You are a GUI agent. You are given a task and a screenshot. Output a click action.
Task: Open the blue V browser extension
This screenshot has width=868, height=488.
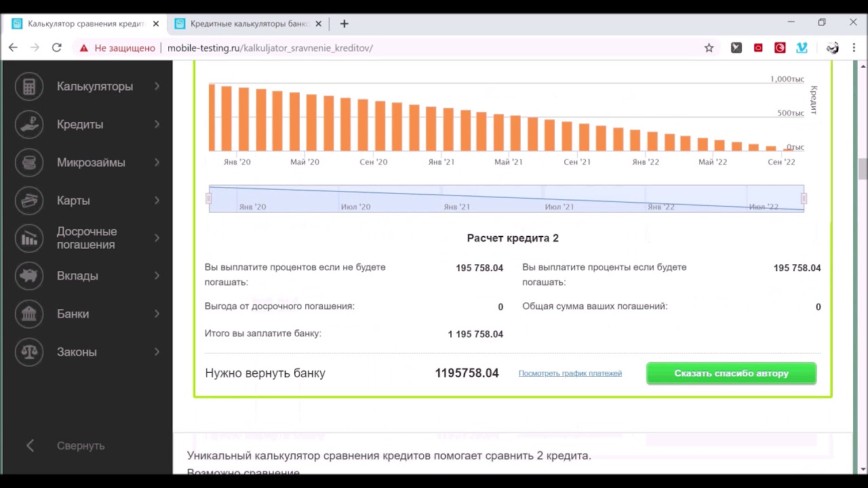coord(802,47)
